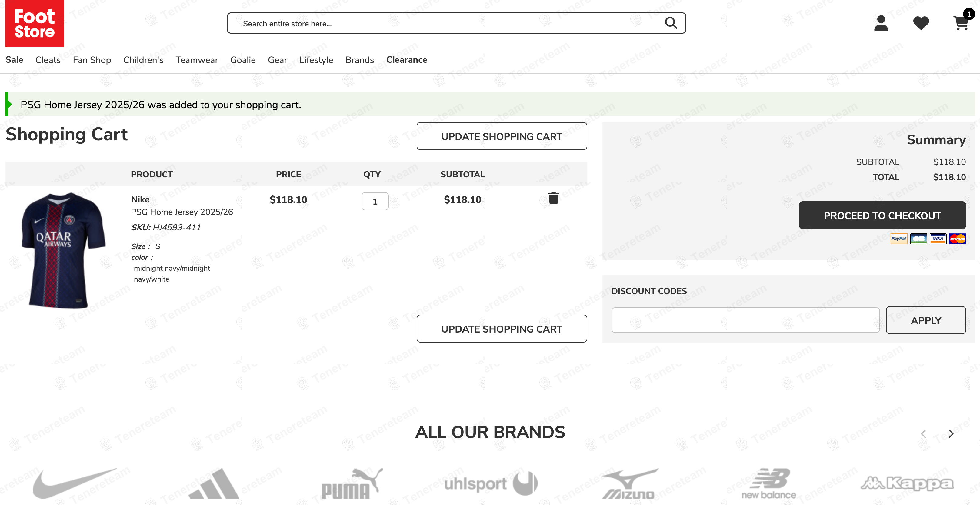Click the quantity field for the jersey
980x505 pixels.
[375, 201]
